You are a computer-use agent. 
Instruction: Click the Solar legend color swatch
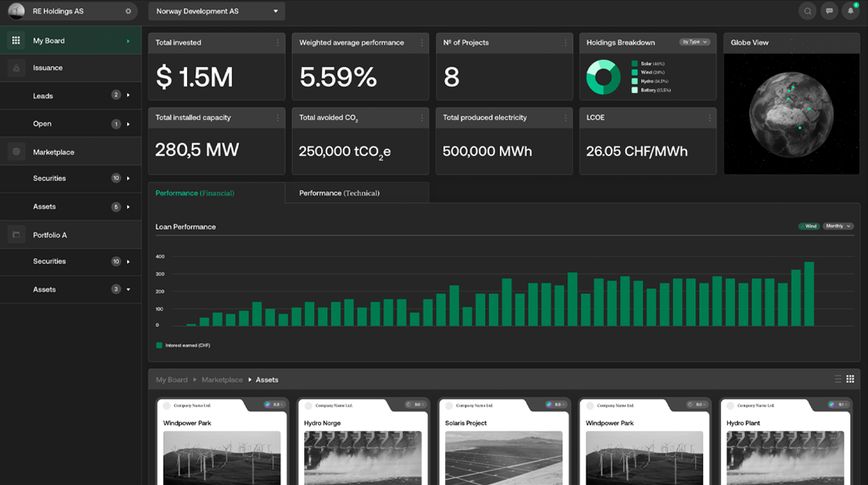pyautogui.click(x=634, y=64)
